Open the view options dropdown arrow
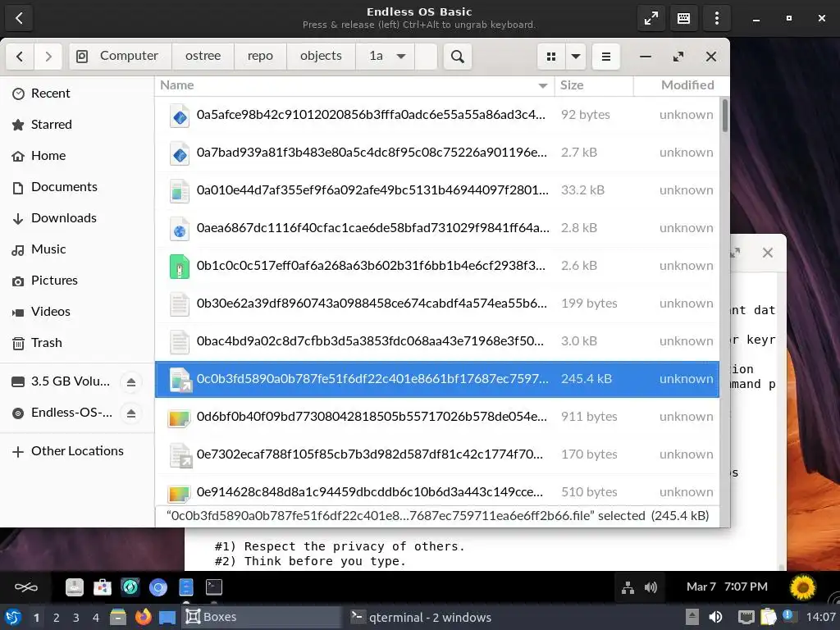Image resolution: width=840 pixels, height=630 pixels. coord(576,57)
